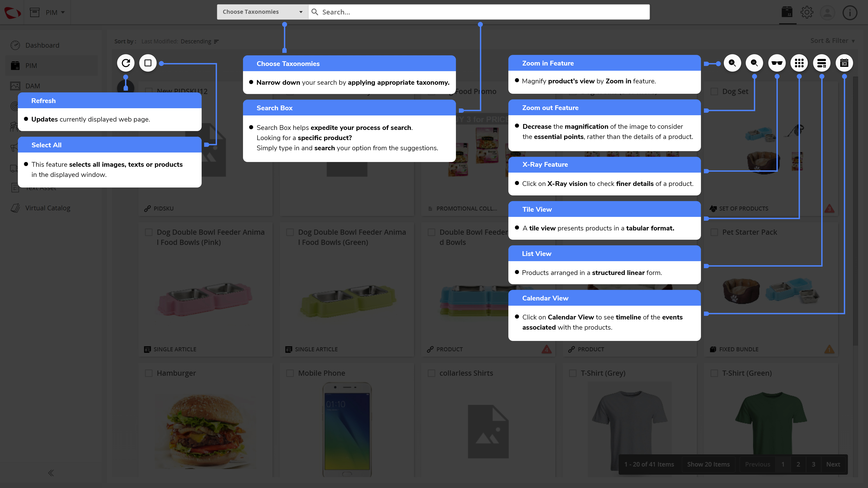This screenshot has height=488, width=868.
Task: Check the Dog Set checkbox
Action: tap(714, 91)
